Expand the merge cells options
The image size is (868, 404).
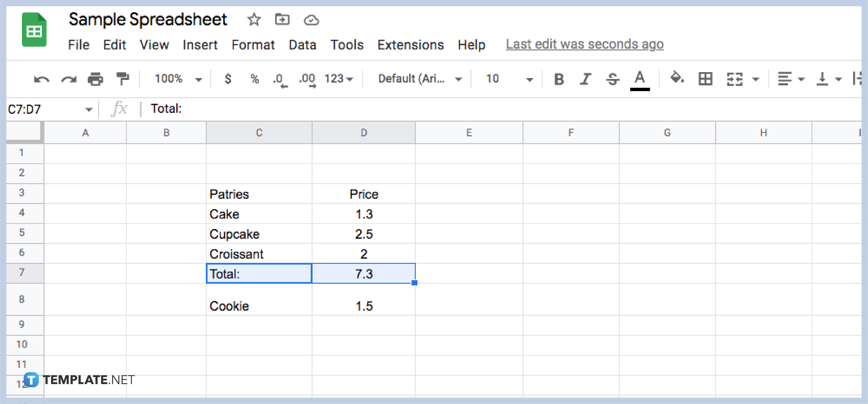(x=756, y=79)
